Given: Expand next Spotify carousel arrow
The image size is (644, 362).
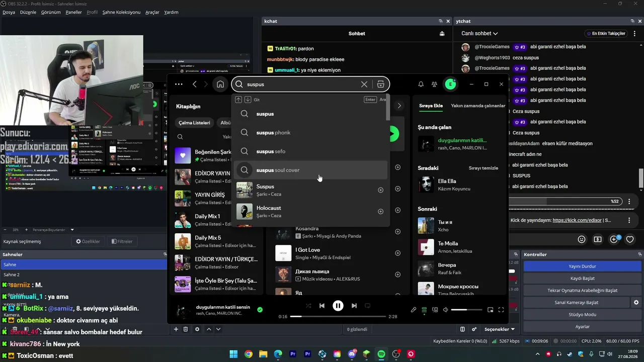Looking at the screenshot, I should (x=399, y=106).
